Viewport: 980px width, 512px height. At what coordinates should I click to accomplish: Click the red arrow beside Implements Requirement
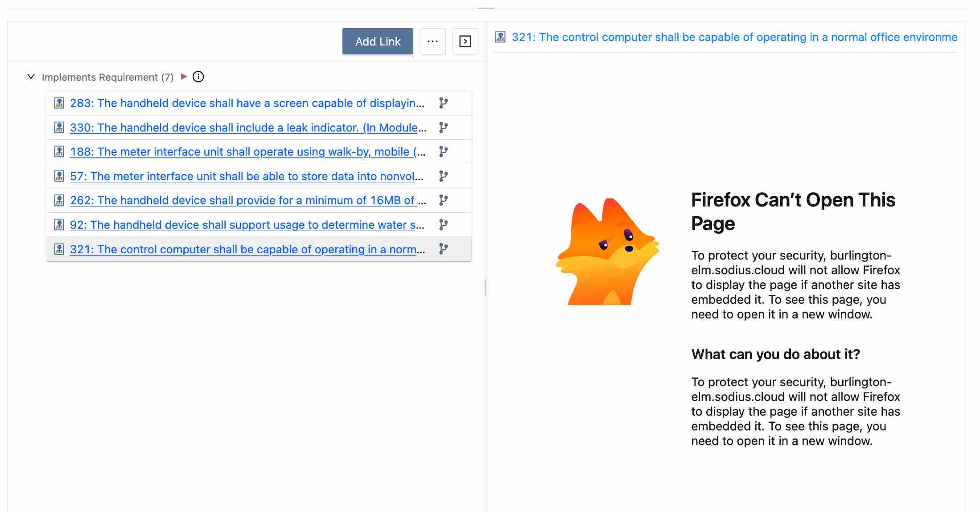pyautogui.click(x=184, y=77)
